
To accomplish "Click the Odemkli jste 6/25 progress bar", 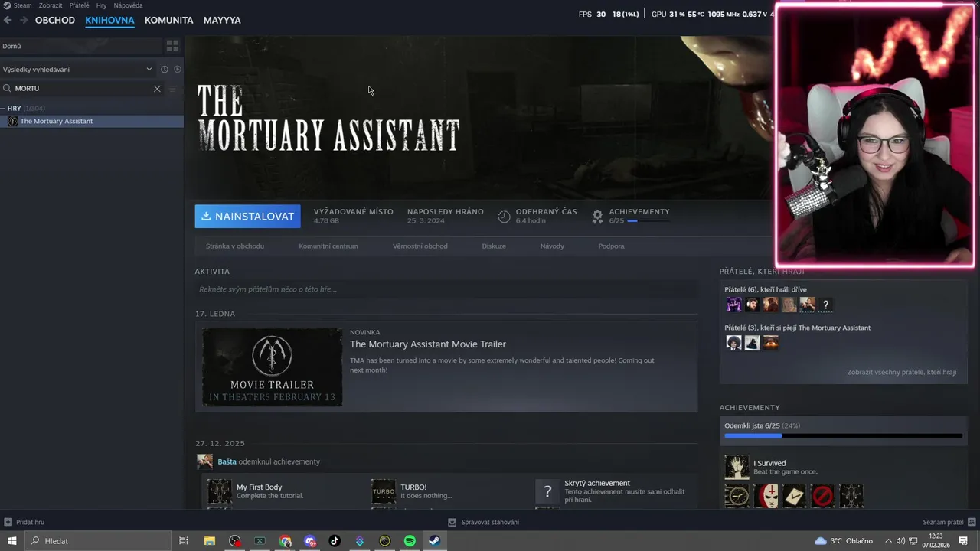I will 843,435.
